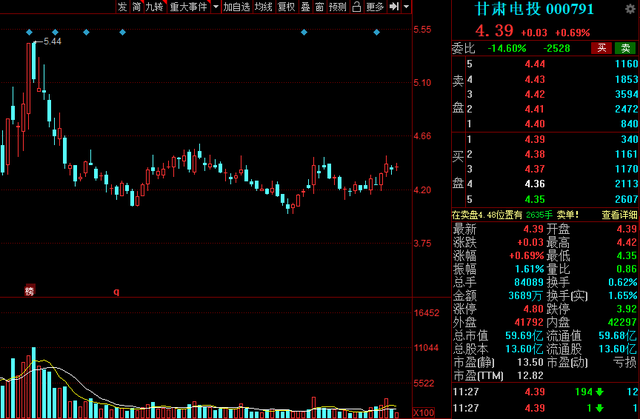Screen dimensions: 640x419
Task: Click the first blue diamond event marker
Action: (29, 32)
